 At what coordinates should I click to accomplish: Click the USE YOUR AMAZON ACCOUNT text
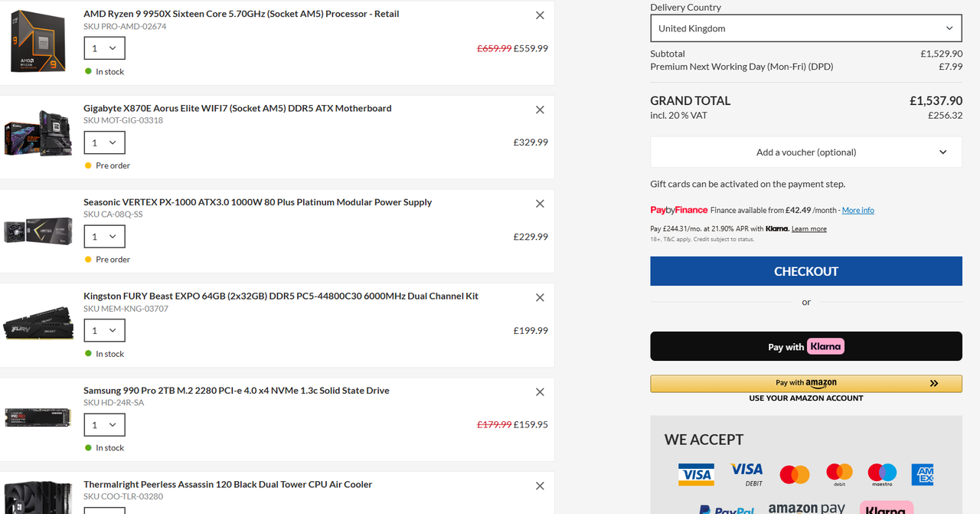coord(806,398)
